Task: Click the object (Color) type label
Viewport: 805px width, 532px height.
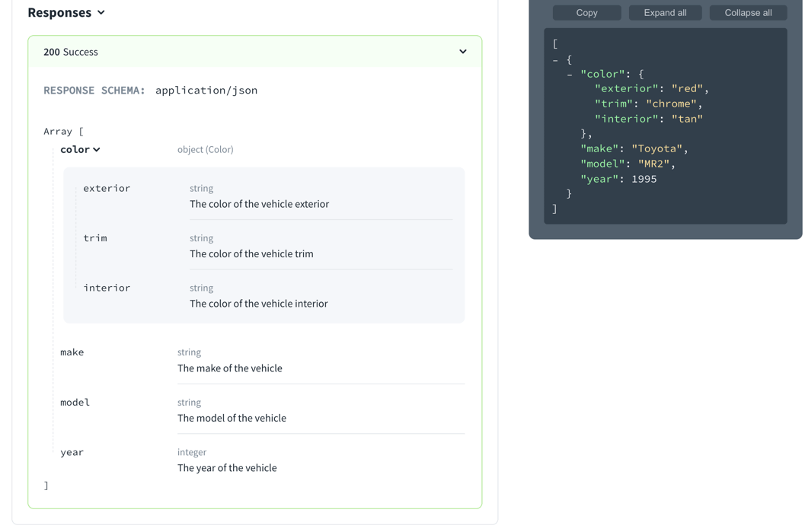Action: point(206,149)
